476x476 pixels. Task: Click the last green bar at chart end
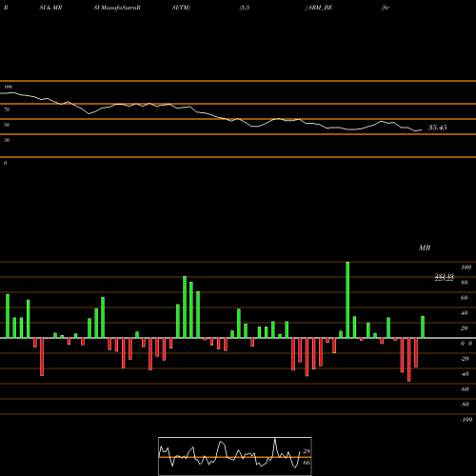tap(423, 327)
